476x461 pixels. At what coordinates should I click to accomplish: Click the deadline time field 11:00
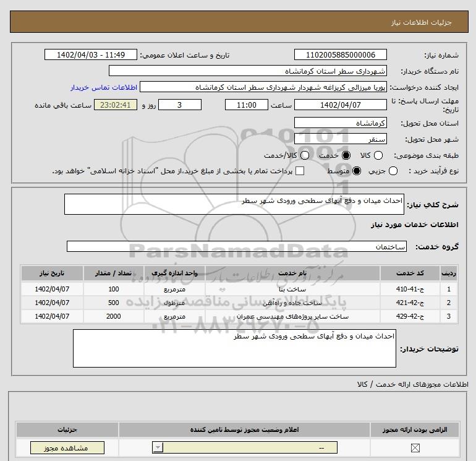point(247,105)
